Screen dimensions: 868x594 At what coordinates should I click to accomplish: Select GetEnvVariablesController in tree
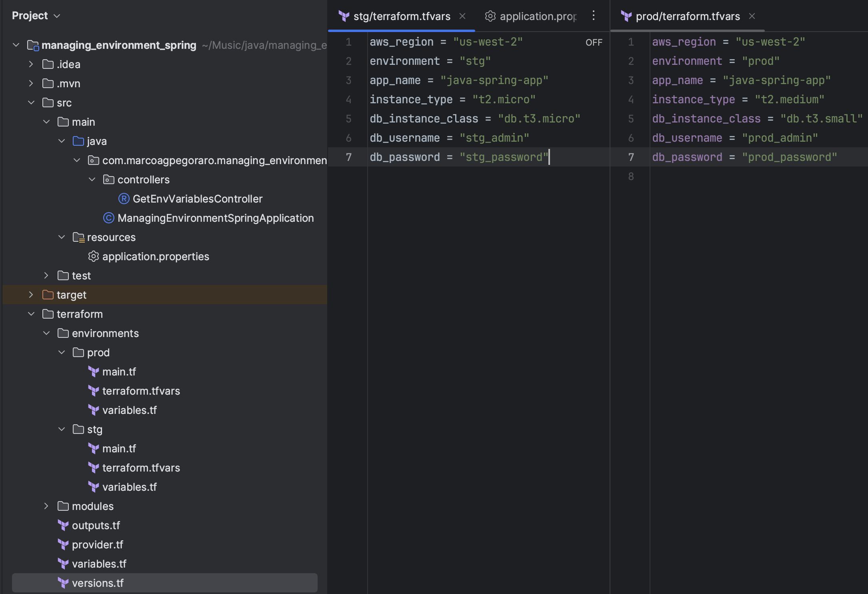pos(198,199)
